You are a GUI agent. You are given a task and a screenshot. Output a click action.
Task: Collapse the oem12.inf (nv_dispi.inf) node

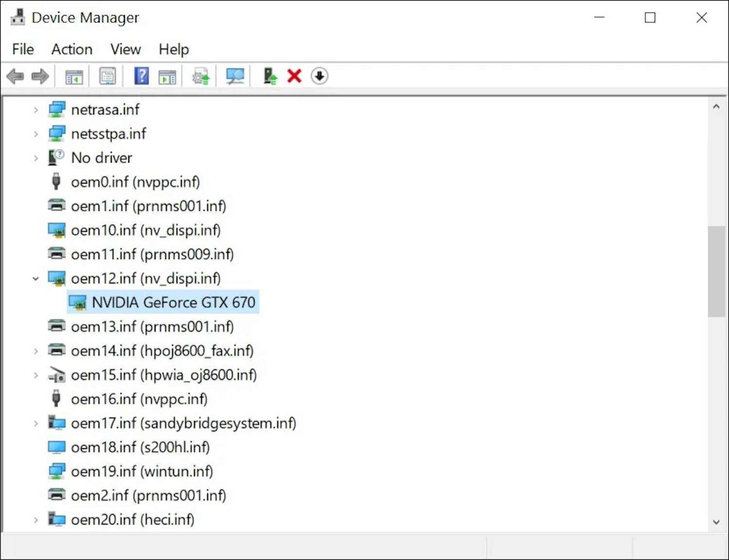click(x=35, y=279)
